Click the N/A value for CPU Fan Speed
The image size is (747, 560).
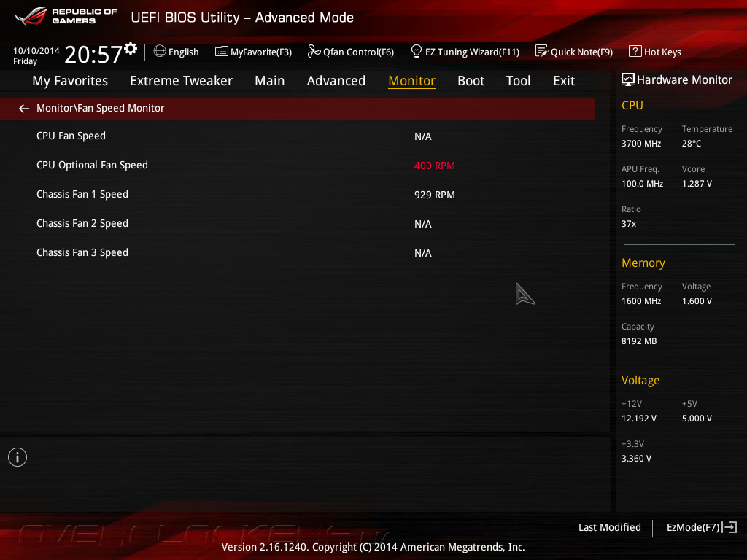[x=423, y=136]
